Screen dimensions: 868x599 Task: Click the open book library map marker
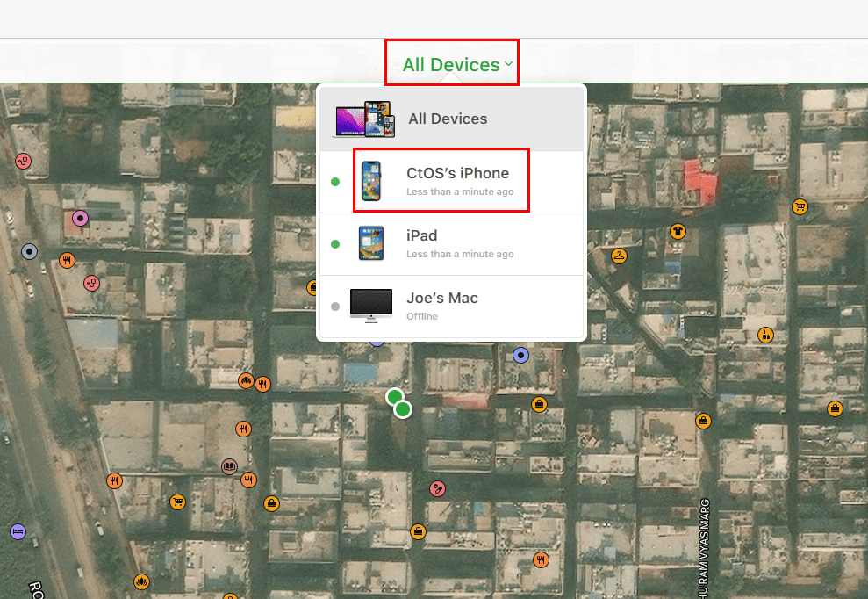pos(229,466)
